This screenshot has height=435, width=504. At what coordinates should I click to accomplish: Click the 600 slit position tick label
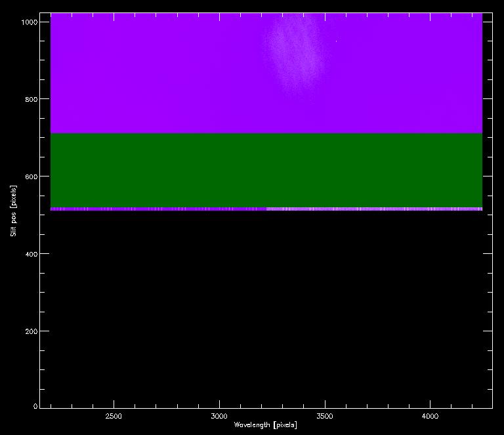click(x=31, y=176)
